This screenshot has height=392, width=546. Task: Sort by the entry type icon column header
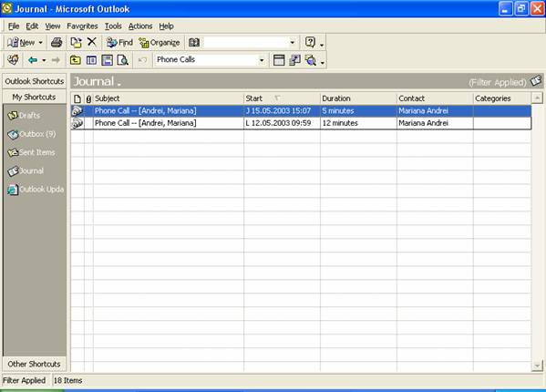[x=77, y=98]
